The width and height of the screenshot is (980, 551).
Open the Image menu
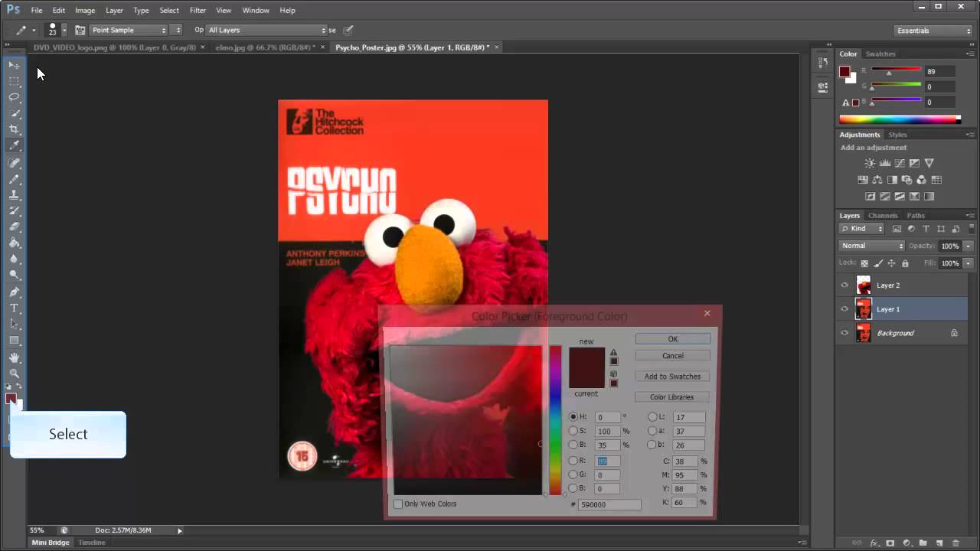[x=85, y=10]
